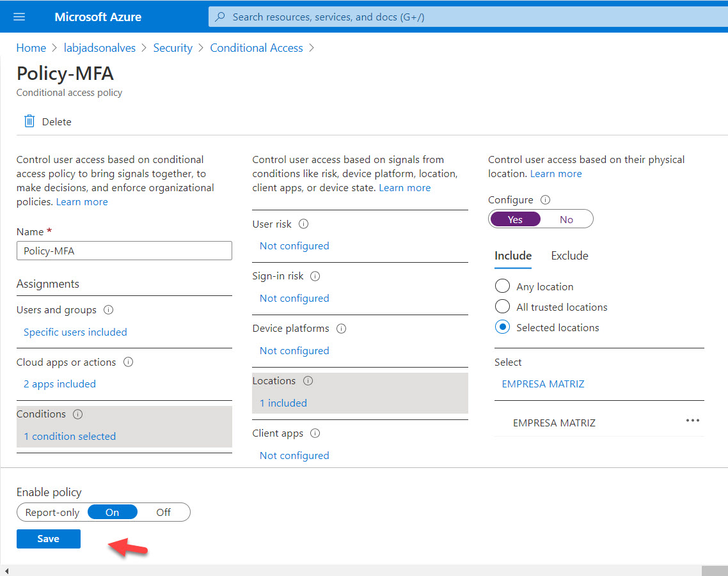Open Specific users included link
Screen dimensions: 728x576
tap(75, 332)
